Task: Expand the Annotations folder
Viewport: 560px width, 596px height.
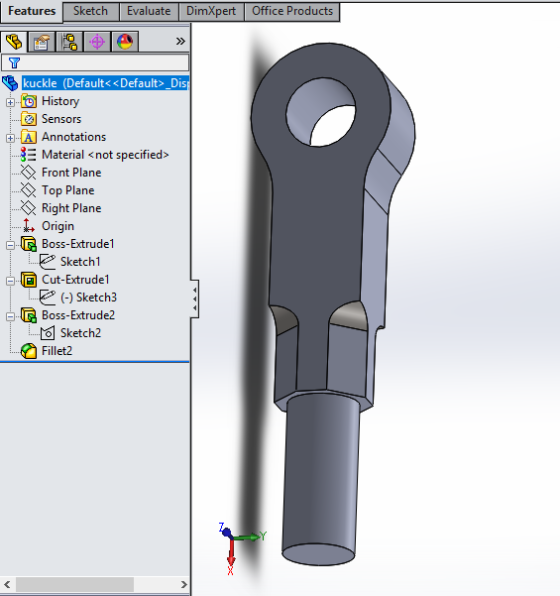Action: coord(11,138)
